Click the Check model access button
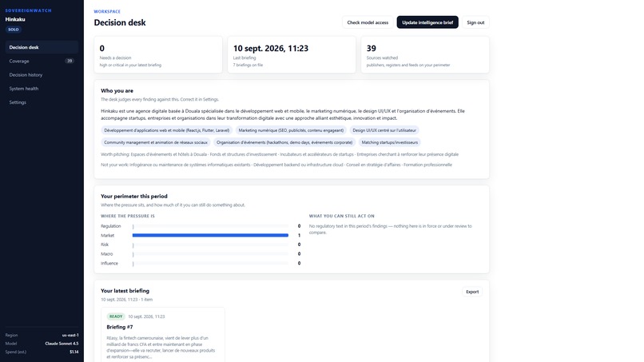Viewport: 644px width, 362px height. (x=368, y=22)
